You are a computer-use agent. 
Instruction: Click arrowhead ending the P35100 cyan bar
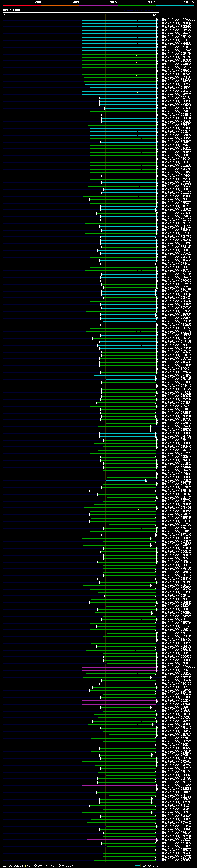point(157,30)
